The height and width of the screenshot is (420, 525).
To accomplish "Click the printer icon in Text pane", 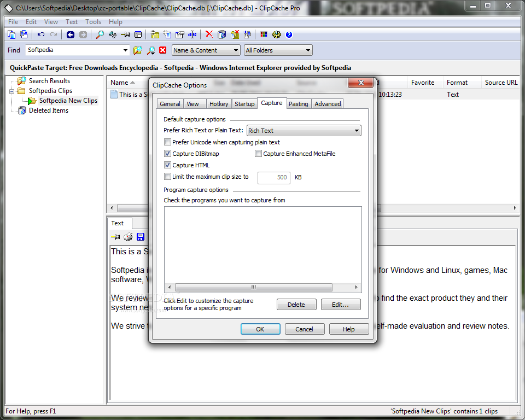I will [x=128, y=237].
